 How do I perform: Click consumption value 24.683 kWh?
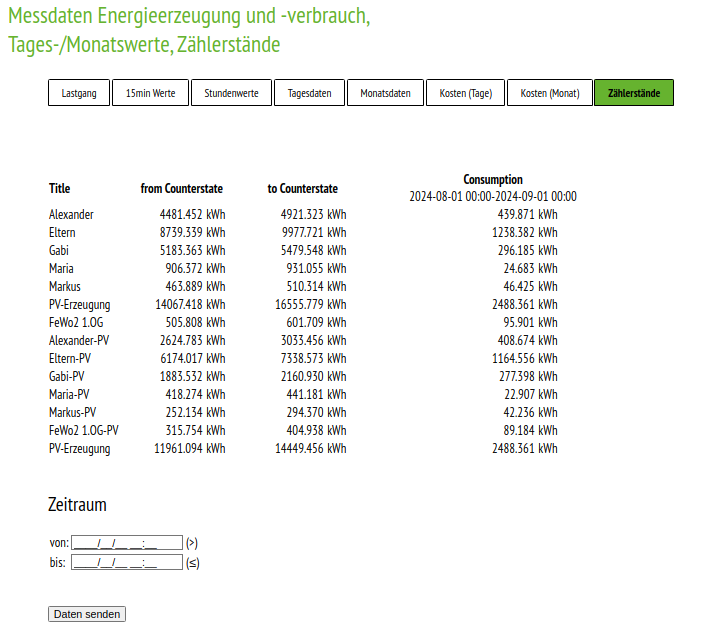tap(531, 269)
